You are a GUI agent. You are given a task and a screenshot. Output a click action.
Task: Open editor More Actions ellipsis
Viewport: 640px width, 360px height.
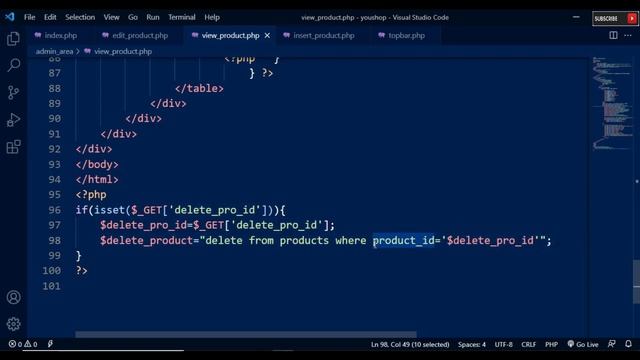pos(628,36)
